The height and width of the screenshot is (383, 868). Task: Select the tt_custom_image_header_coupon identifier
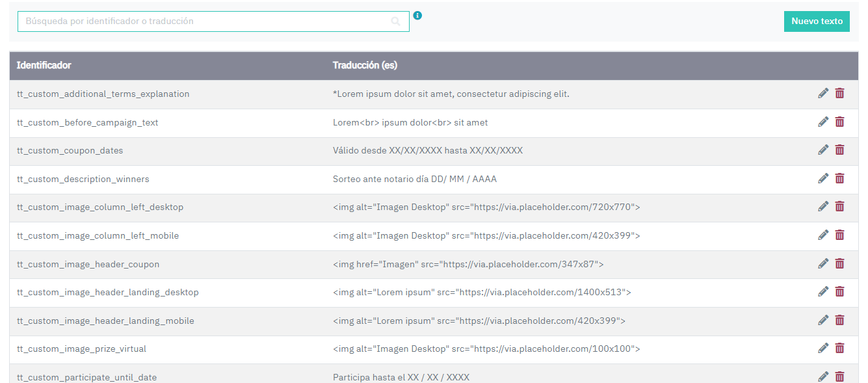point(88,265)
